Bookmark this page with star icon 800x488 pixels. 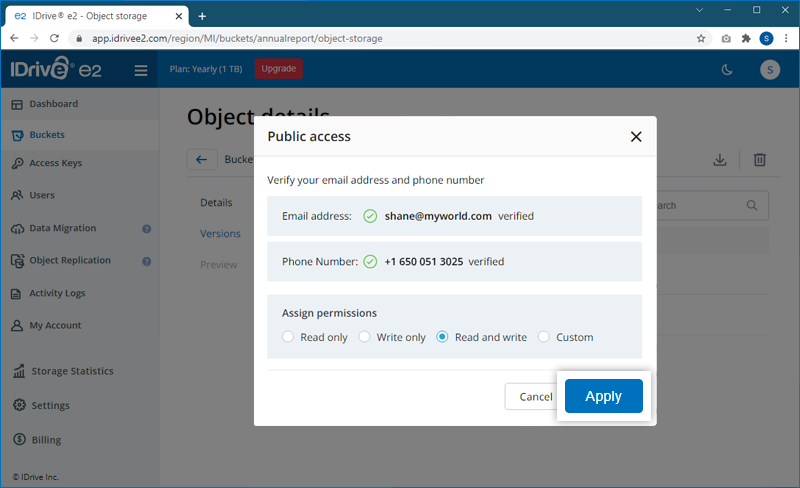tap(701, 38)
